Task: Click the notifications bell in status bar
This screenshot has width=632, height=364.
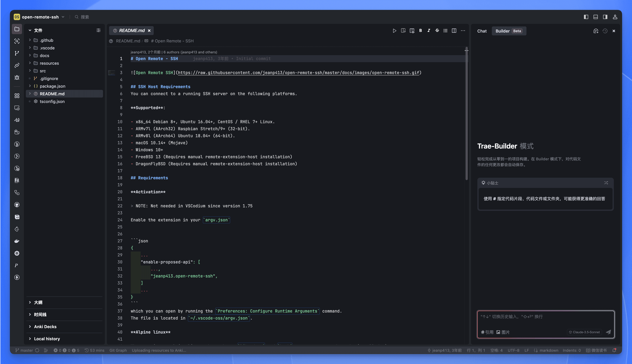Action: coord(614,350)
